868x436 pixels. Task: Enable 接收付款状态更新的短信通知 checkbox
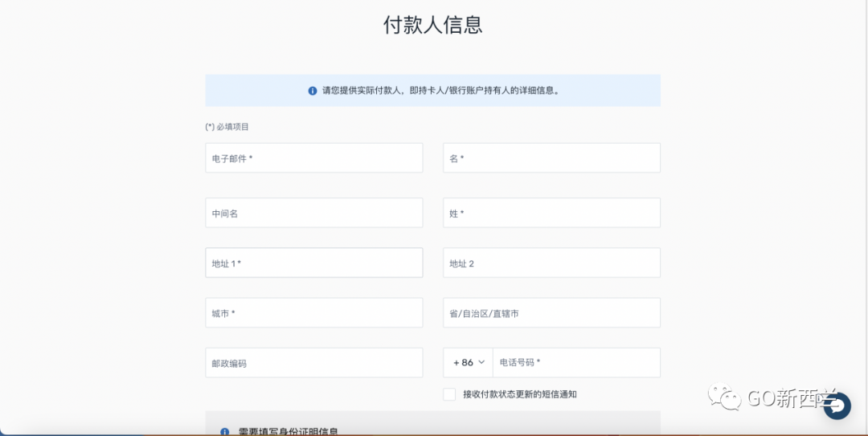[x=449, y=394]
